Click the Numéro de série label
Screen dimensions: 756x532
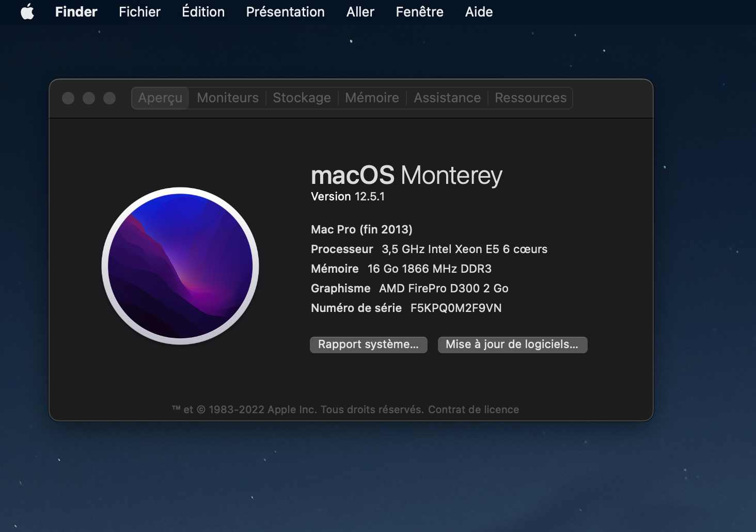[x=356, y=308]
